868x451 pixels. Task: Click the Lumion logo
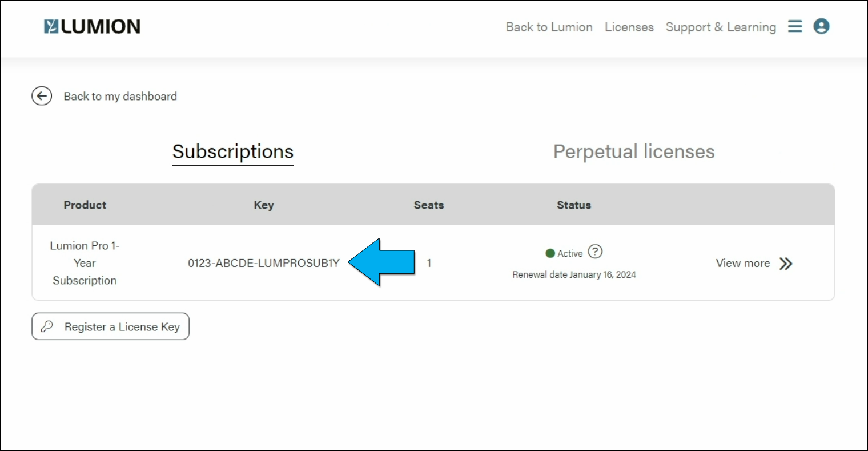[x=92, y=27]
